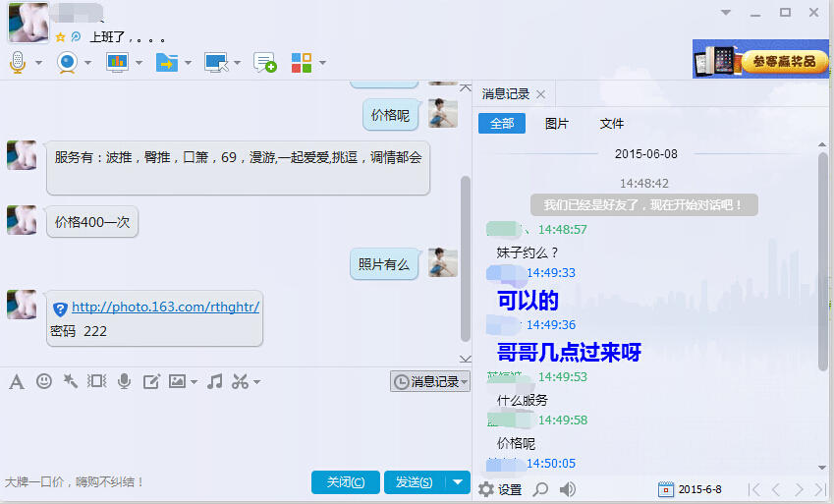The image size is (834, 504).
Task: Click the blue Qzone swirl icon
Action: (x=76, y=36)
